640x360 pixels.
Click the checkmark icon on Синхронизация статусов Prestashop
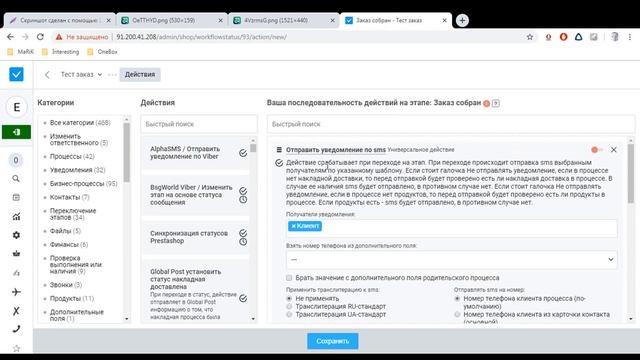pyautogui.click(x=243, y=233)
